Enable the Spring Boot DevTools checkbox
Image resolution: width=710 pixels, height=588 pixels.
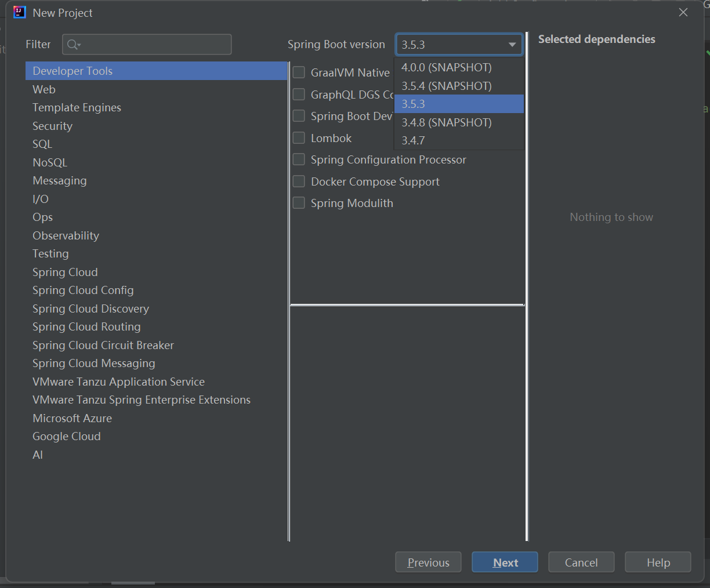tap(299, 116)
